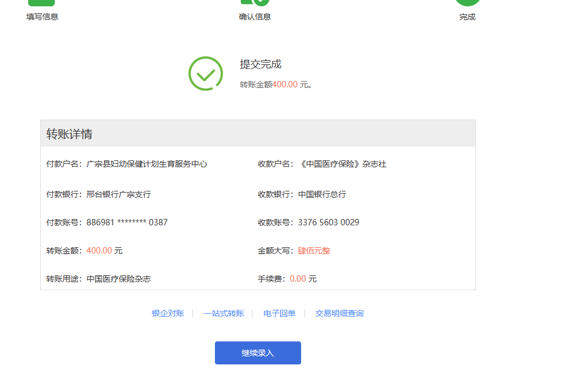The width and height of the screenshot is (562, 392).
Task: Click the paying bank 邢台银行广宗支行
Action: pyautogui.click(x=118, y=194)
